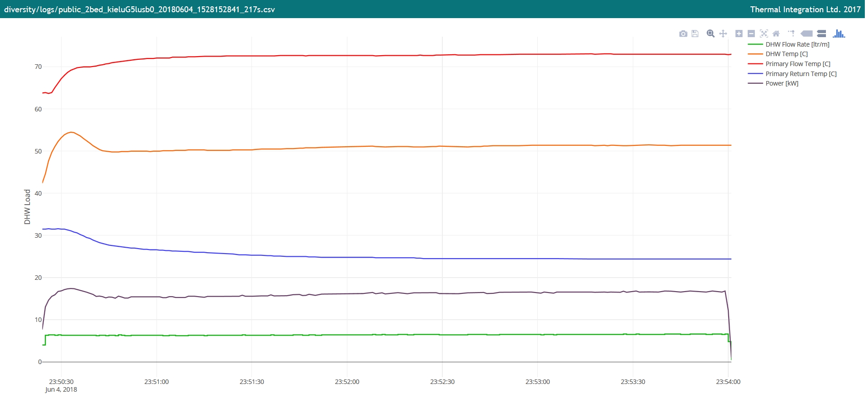
Task: Toggle the DHW Flow Rate [ltr/m] trace
Action: click(789, 44)
